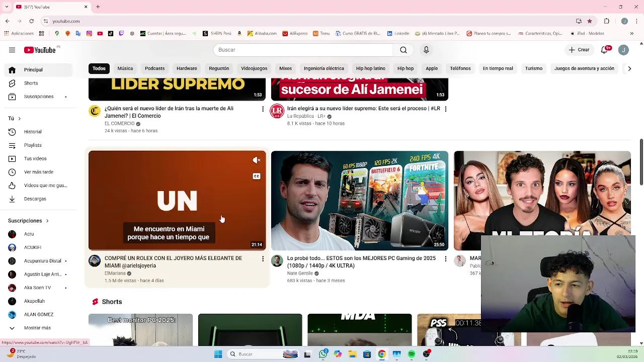This screenshot has height=362, width=644.
Task: Open the account avatar menu
Action: click(623, 50)
